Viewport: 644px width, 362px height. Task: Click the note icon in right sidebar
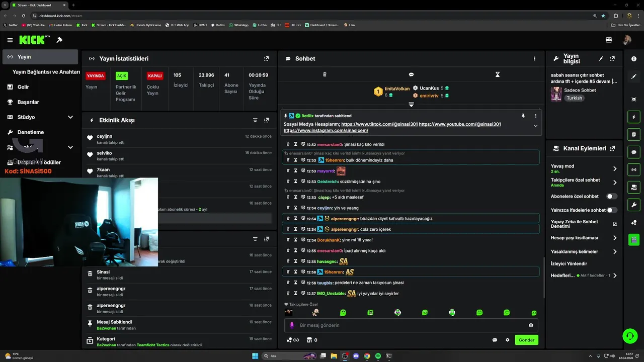(634, 135)
